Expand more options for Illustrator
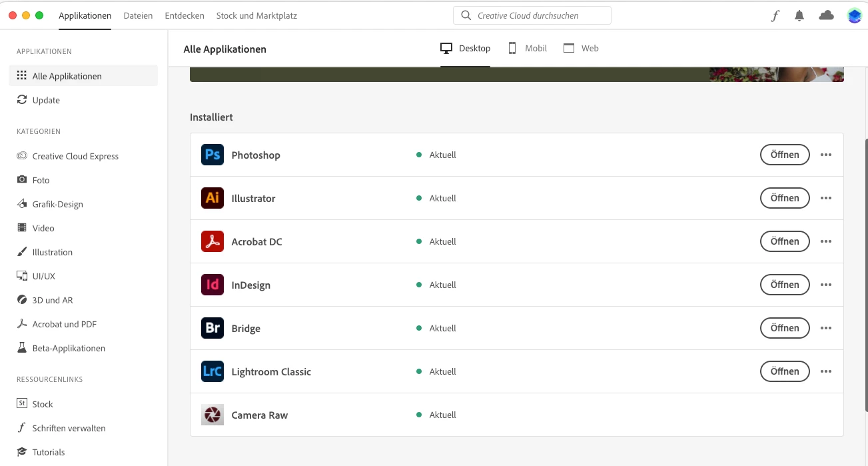Viewport: 868px width, 466px height. 826,198
